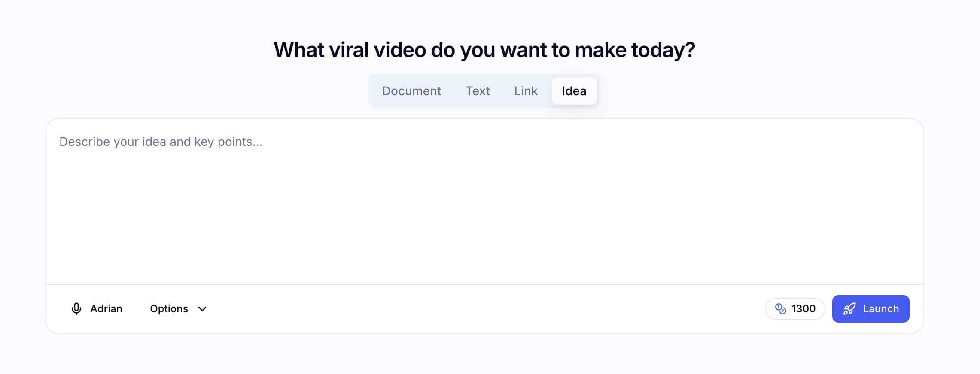
Task: Click the chevron arrow beside Options
Action: coord(202,309)
